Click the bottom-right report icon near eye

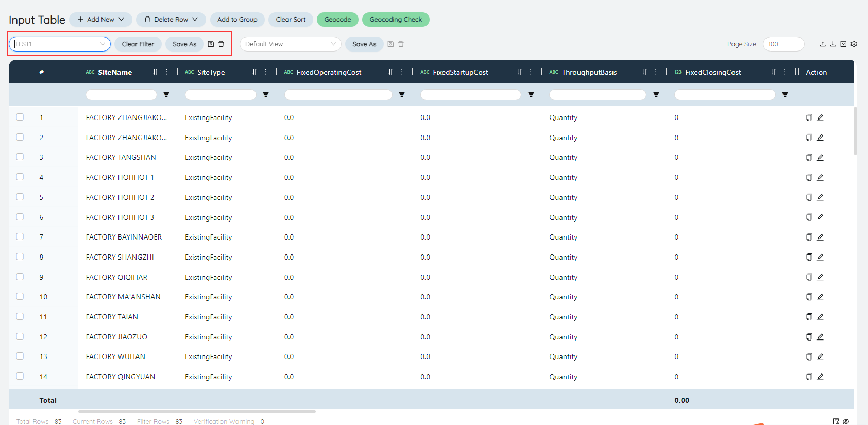[x=836, y=421]
